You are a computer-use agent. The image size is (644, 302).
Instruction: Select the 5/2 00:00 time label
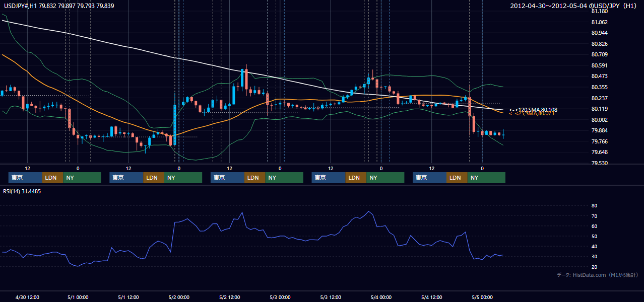(x=178, y=297)
